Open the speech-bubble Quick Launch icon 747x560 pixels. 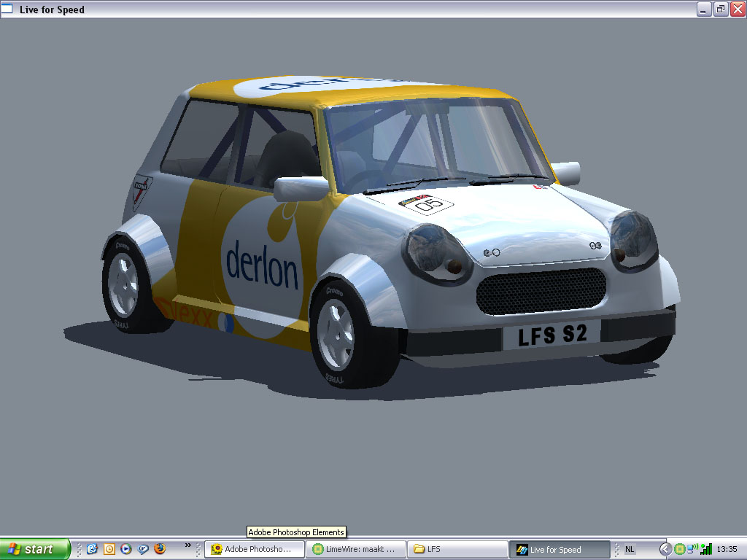coord(143,549)
